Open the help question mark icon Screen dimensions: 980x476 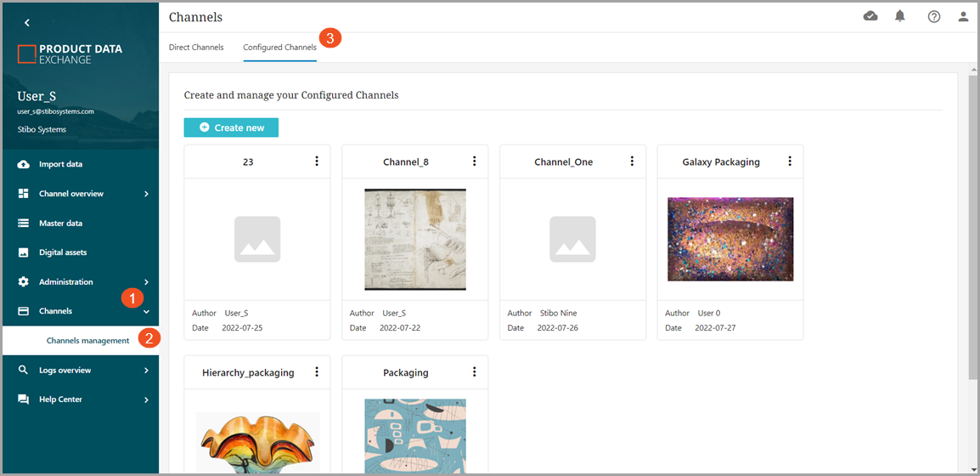tap(934, 16)
